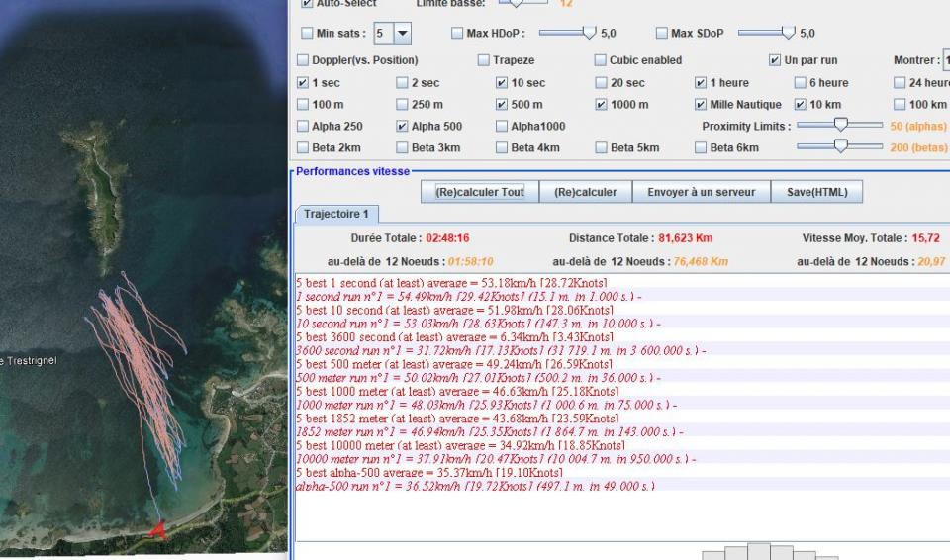Adjust the betas proximity limit slider

[840, 146]
